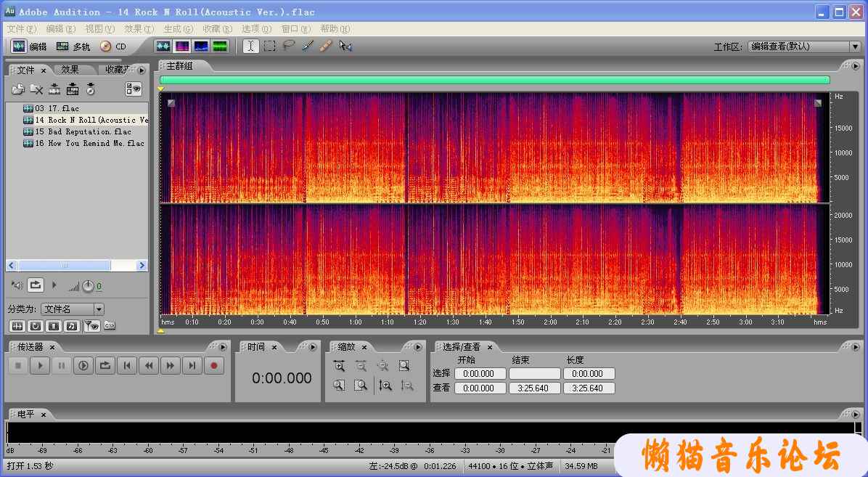This screenshot has height=477, width=868.
Task: Open the 缩放 Zoom panel flyout arrow
Action: click(418, 347)
